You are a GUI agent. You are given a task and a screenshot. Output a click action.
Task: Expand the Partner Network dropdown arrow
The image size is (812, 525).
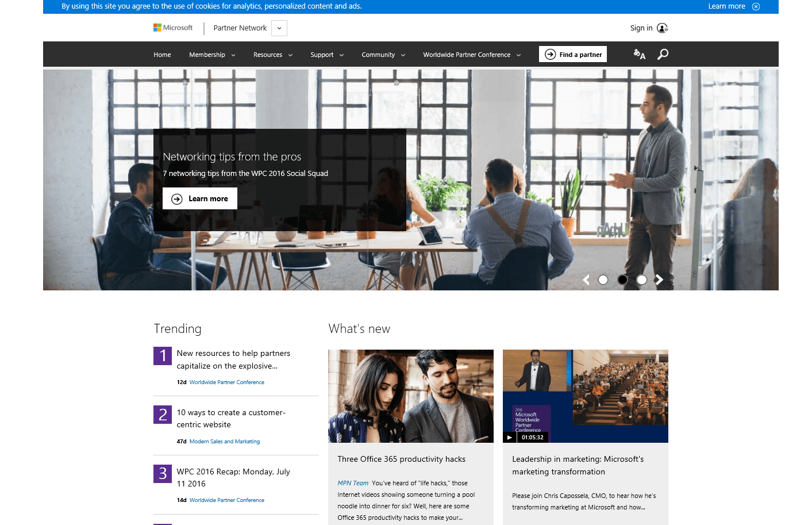(x=279, y=28)
